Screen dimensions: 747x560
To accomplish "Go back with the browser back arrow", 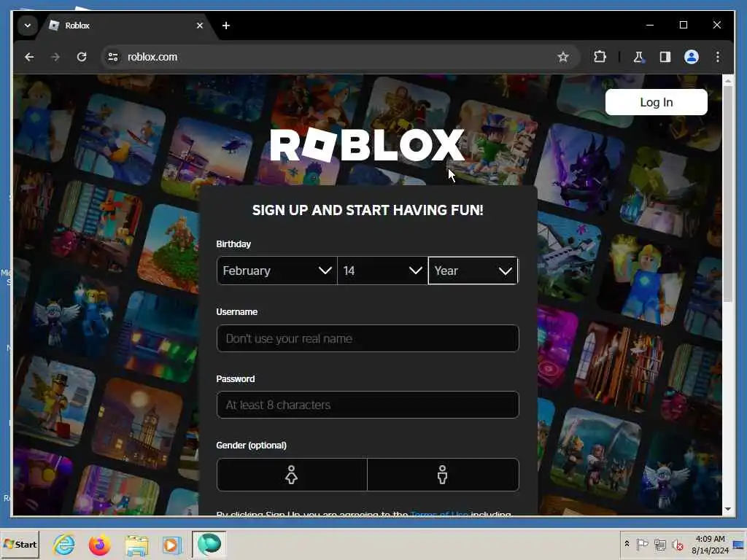I will coord(29,57).
